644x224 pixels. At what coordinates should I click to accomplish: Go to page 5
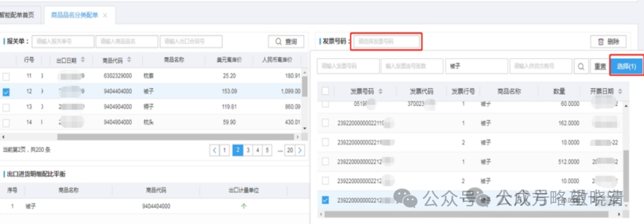[x=267, y=151]
